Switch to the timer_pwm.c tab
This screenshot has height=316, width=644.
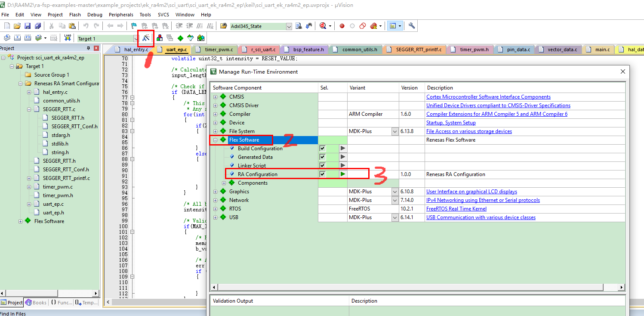[x=215, y=50]
